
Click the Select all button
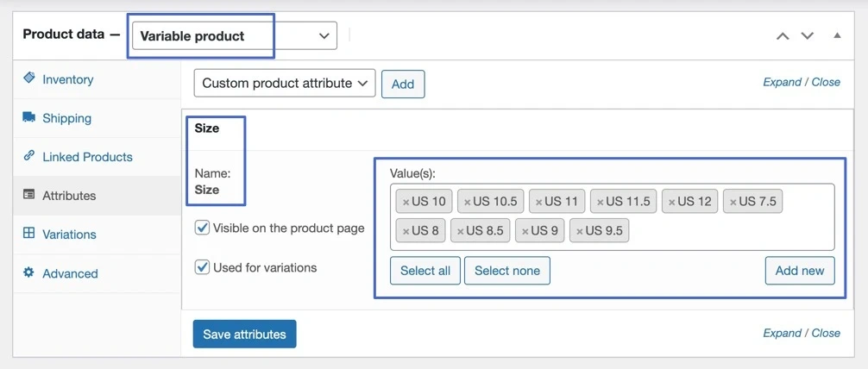(425, 271)
